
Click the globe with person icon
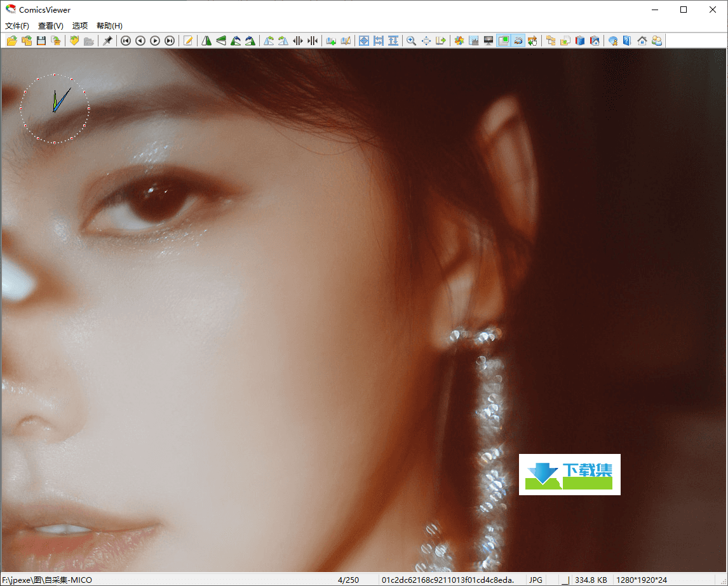(x=613, y=41)
